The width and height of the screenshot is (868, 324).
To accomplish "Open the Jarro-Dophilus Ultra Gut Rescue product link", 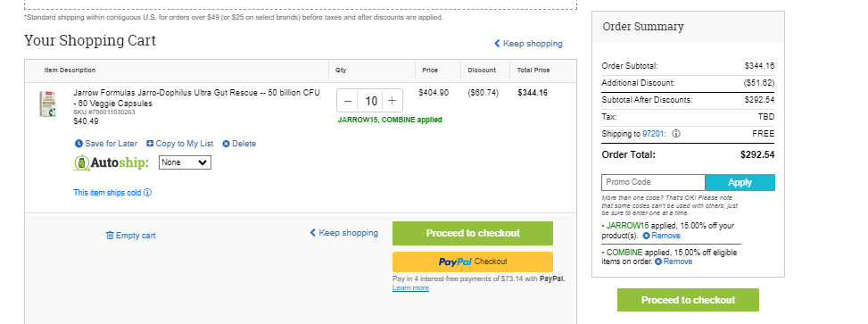I will pos(196,98).
